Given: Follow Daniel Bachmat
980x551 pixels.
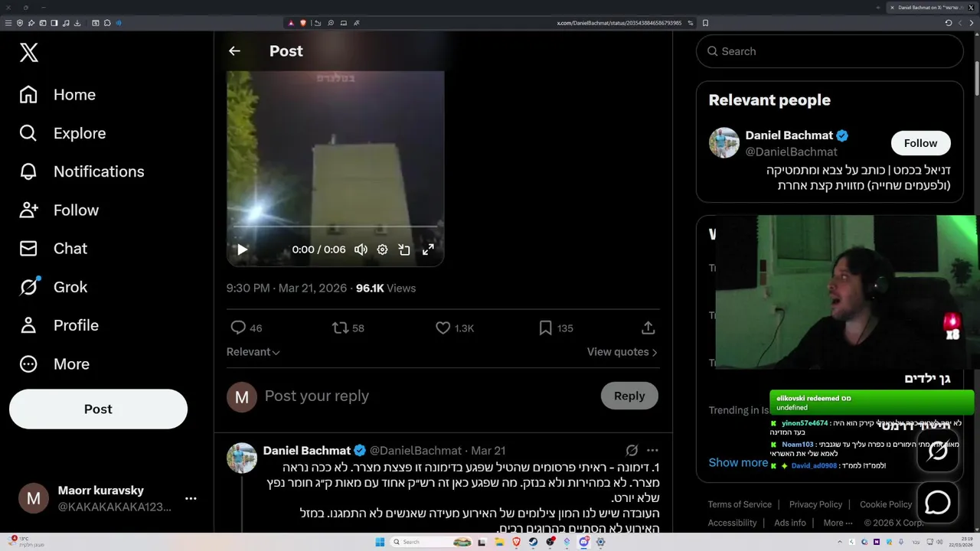Looking at the screenshot, I should pos(920,143).
